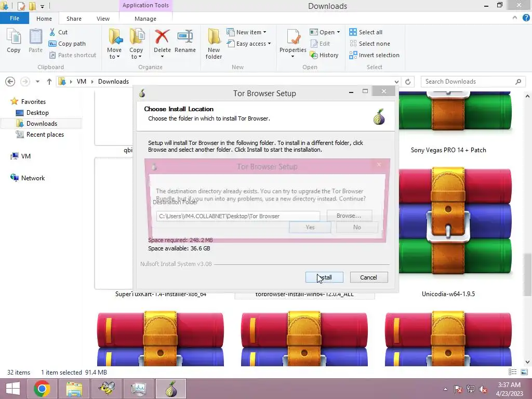The height and width of the screenshot is (399, 532).
Task: Expand the Easy access dropdown
Action: [249, 44]
